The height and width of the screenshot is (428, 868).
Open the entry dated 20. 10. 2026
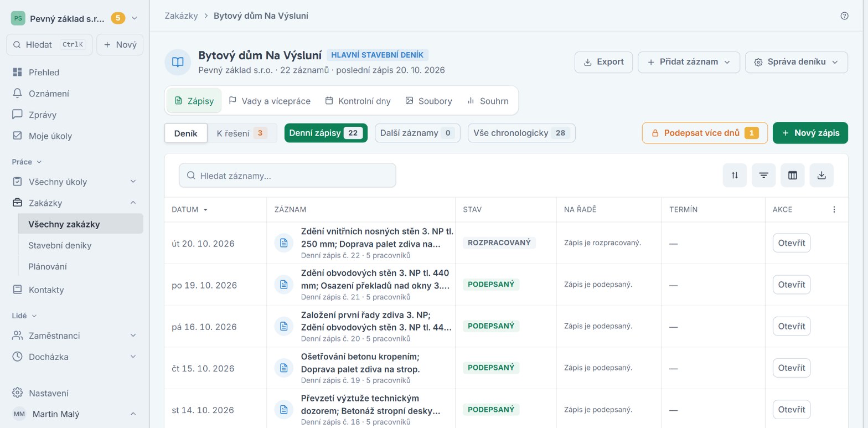[792, 243]
